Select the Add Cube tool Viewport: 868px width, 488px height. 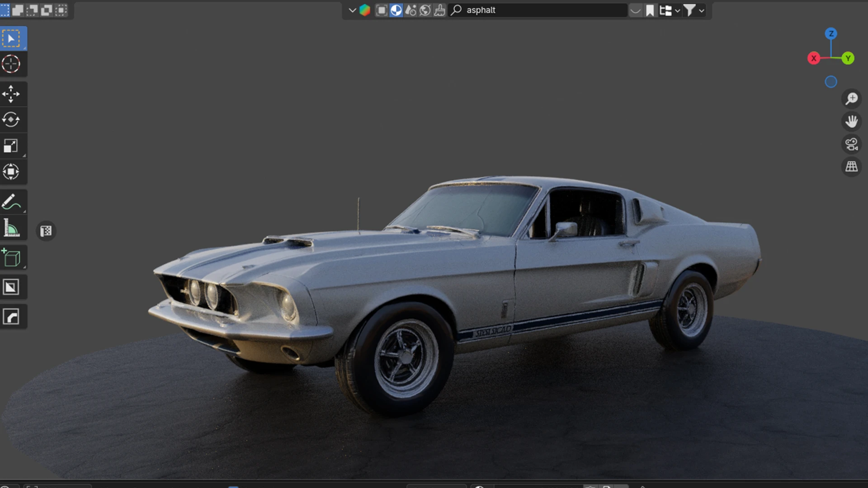click(x=11, y=258)
